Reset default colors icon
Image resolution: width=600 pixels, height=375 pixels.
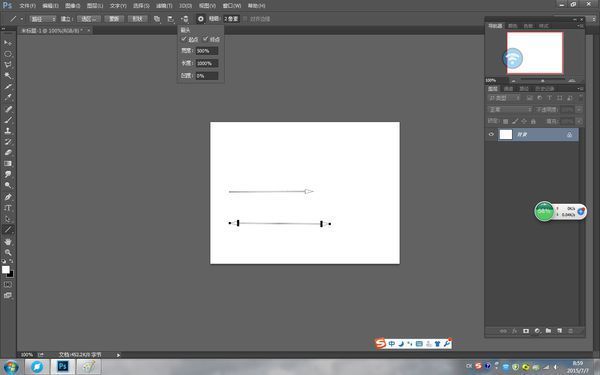point(4,261)
